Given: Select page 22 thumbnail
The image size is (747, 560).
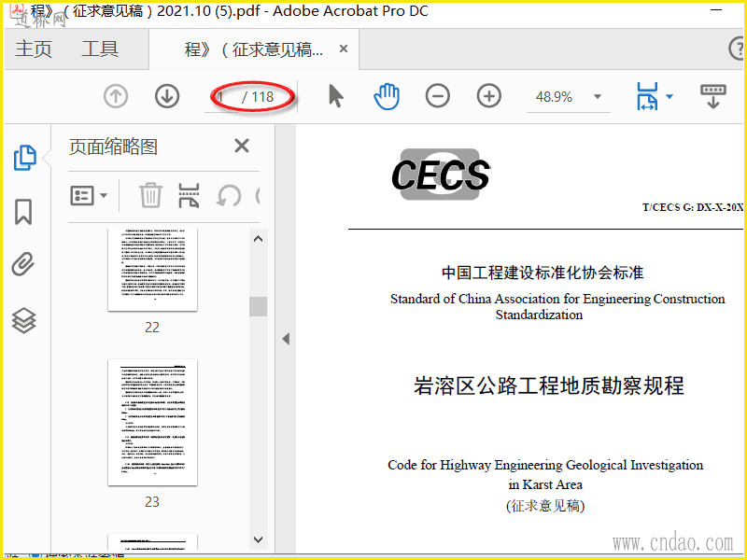Looking at the screenshot, I should click(x=152, y=270).
